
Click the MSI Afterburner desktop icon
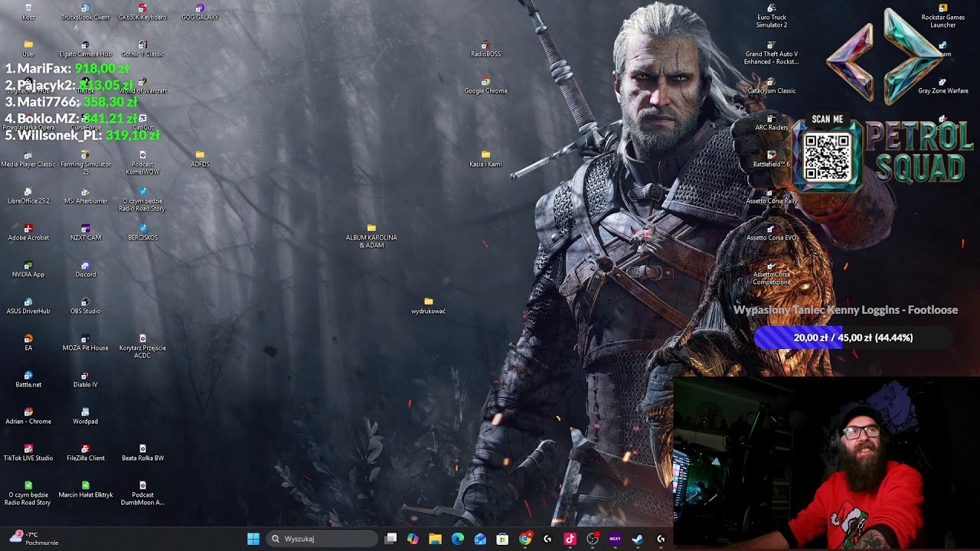coord(85,195)
